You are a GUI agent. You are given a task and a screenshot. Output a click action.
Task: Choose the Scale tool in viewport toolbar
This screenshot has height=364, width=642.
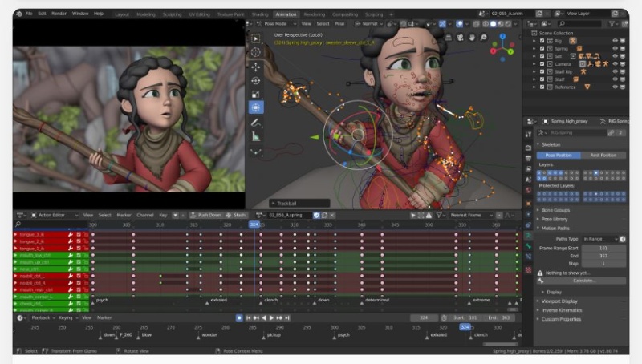[255, 94]
